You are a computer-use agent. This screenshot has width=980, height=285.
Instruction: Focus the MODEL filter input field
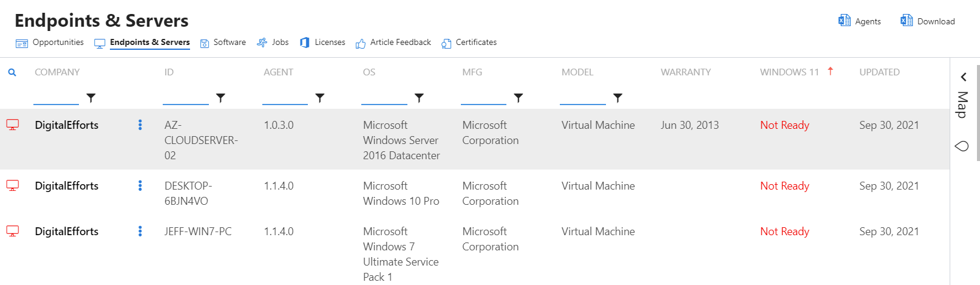click(x=583, y=97)
